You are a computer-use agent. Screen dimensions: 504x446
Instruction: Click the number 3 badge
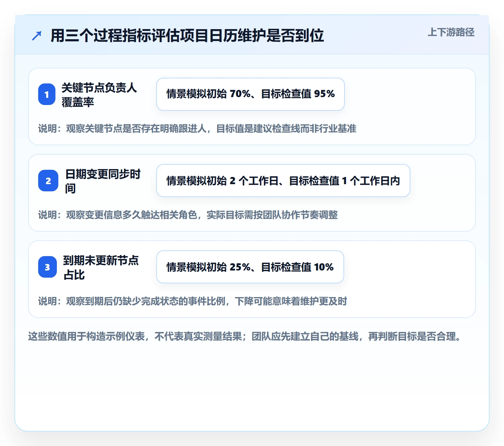(x=48, y=267)
